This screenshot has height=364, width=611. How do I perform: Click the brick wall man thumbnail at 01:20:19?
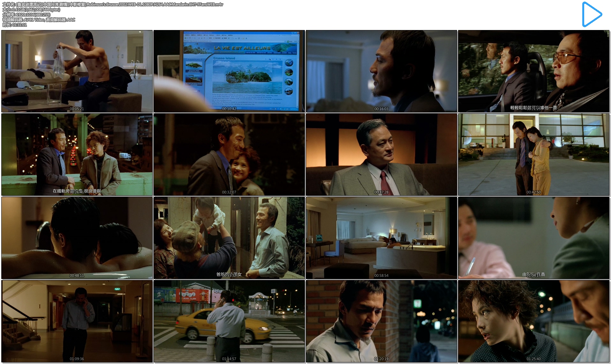(x=381, y=321)
